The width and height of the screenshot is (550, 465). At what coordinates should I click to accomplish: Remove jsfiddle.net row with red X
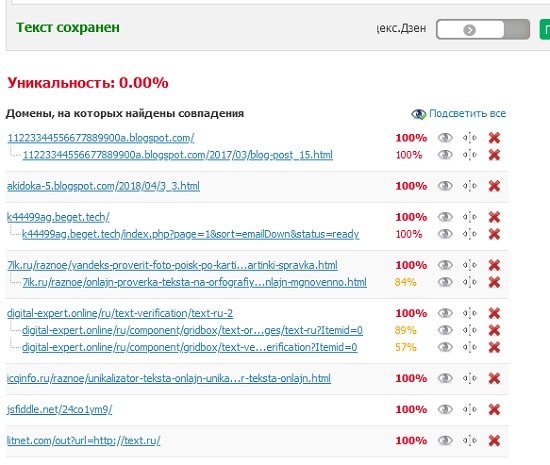(494, 409)
